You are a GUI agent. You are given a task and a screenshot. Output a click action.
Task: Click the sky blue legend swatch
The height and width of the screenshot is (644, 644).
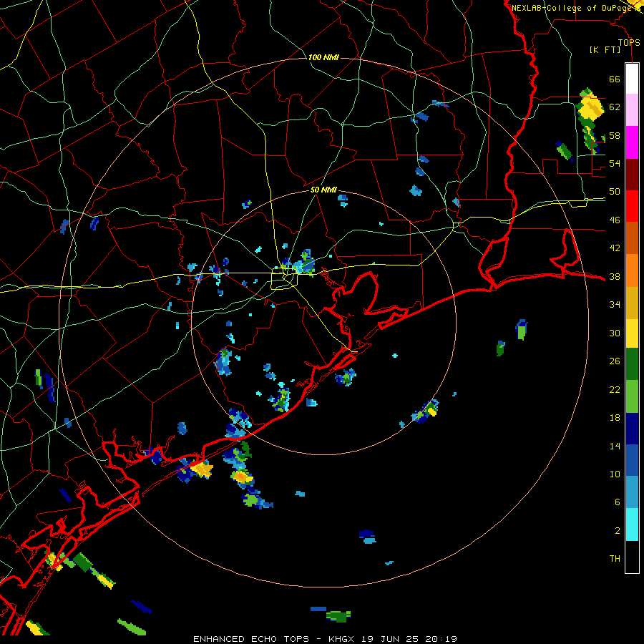coord(632,492)
